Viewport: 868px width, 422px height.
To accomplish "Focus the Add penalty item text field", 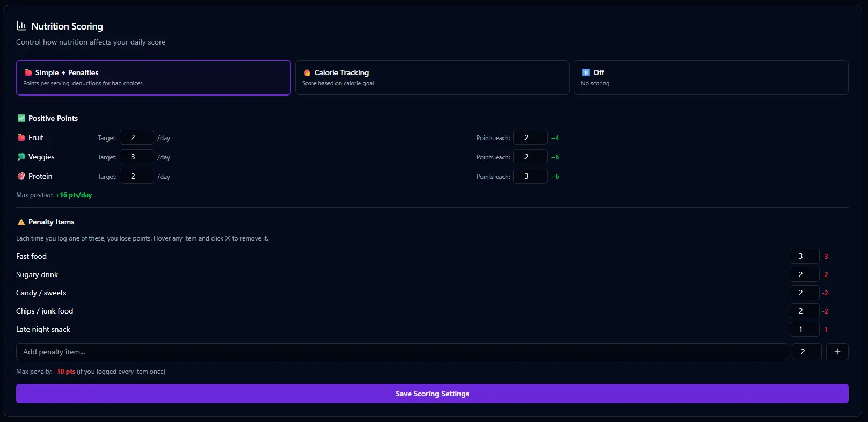I will [402, 352].
